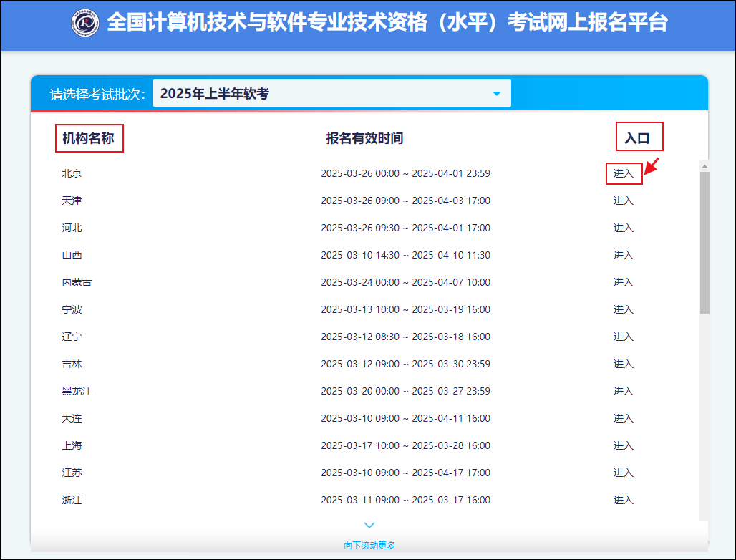
Task: Click the 机构名称 column header
Action: (89, 138)
